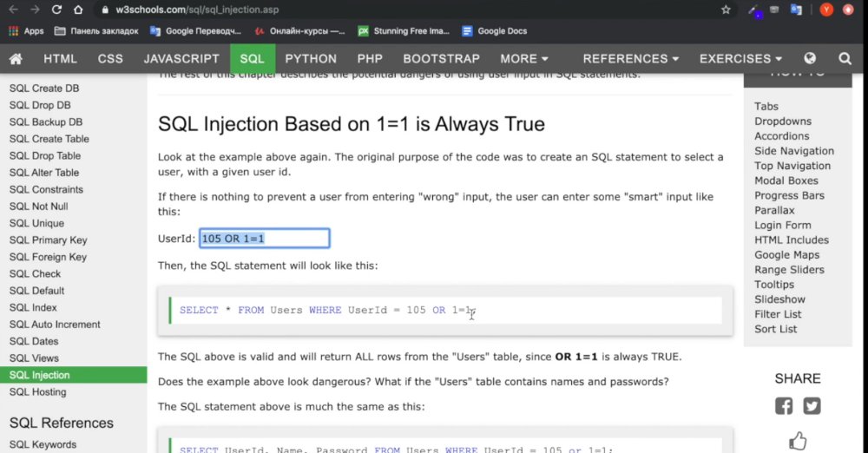
Task: Switch to the HTML tutorial tab
Action: [x=61, y=59]
